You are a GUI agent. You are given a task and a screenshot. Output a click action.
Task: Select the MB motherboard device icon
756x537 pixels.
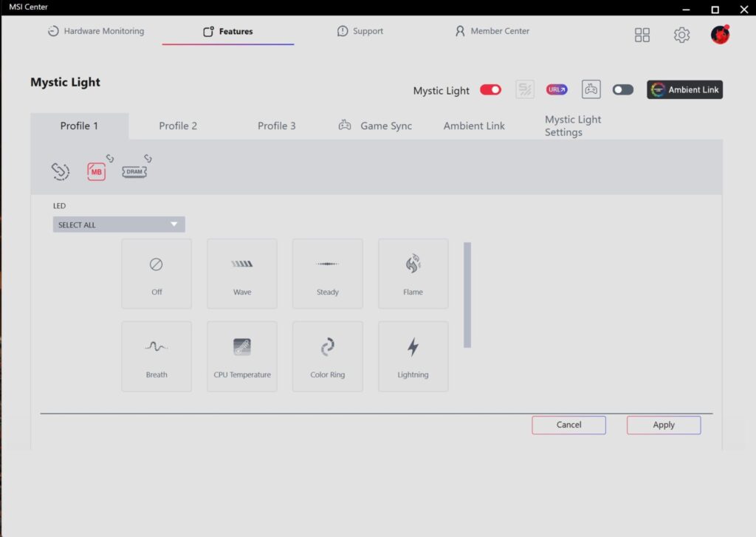click(x=97, y=172)
